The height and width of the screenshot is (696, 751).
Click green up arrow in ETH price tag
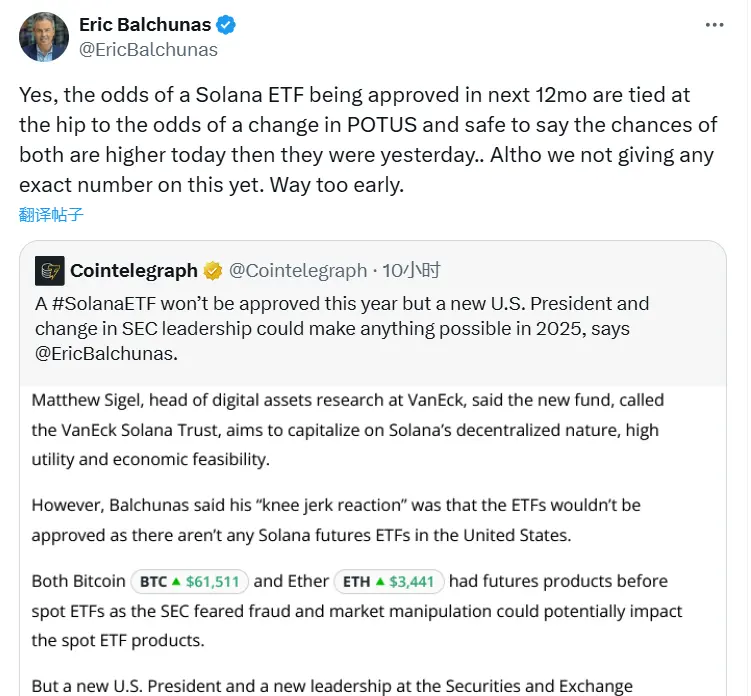pos(381,582)
